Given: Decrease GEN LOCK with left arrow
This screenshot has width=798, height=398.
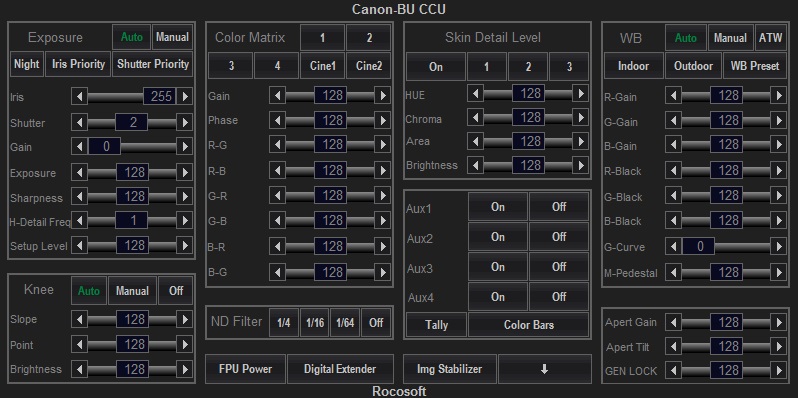Looking at the screenshot, I should (673, 370).
